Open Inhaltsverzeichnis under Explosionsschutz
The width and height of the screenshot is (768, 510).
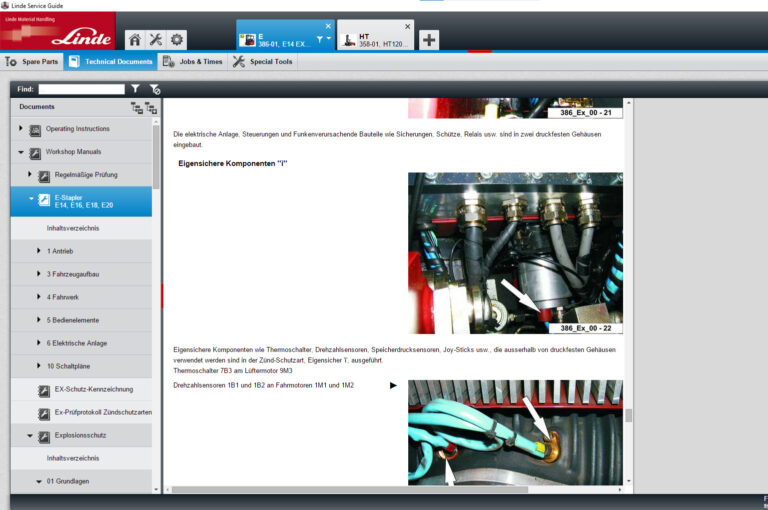(x=73, y=459)
